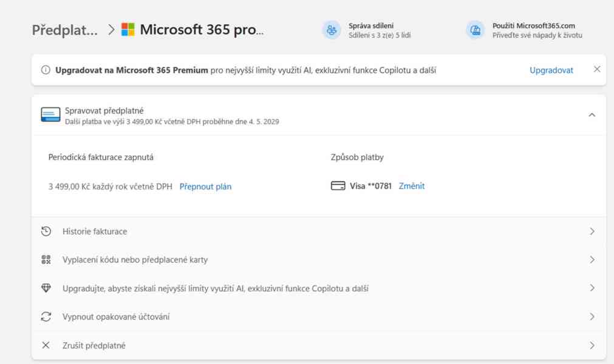Expand the Zrušit předplatné row chevron
Image resolution: width=614 pixels, height=364 pixels.
(x=592, y=345)
